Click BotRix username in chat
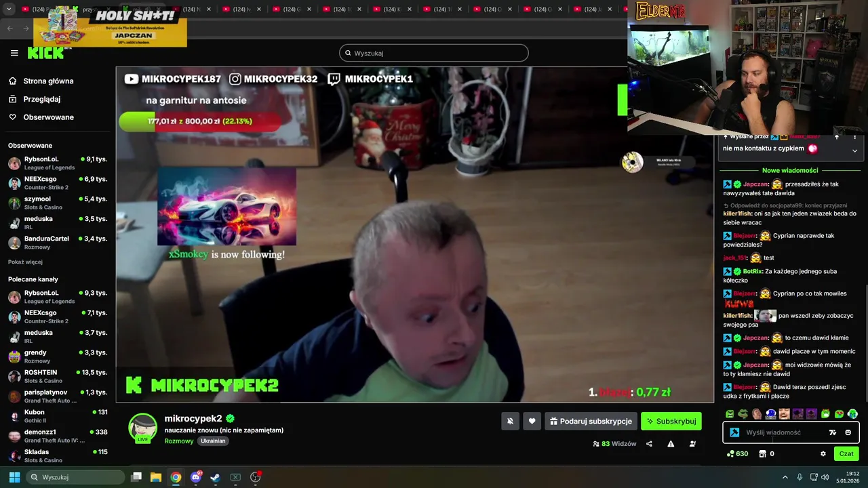The width and height of the screenshot is (868, 488). coord(753,271)
